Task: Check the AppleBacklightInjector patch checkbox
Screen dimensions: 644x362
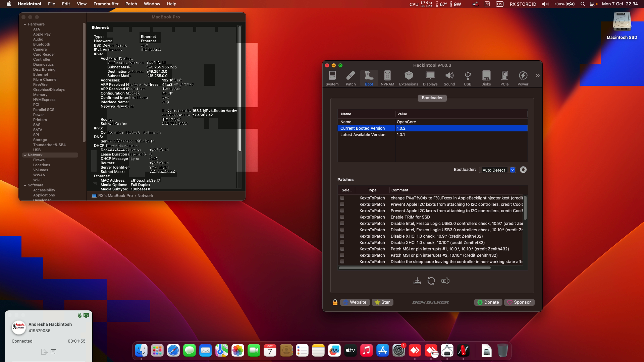Action: (342, 198)
